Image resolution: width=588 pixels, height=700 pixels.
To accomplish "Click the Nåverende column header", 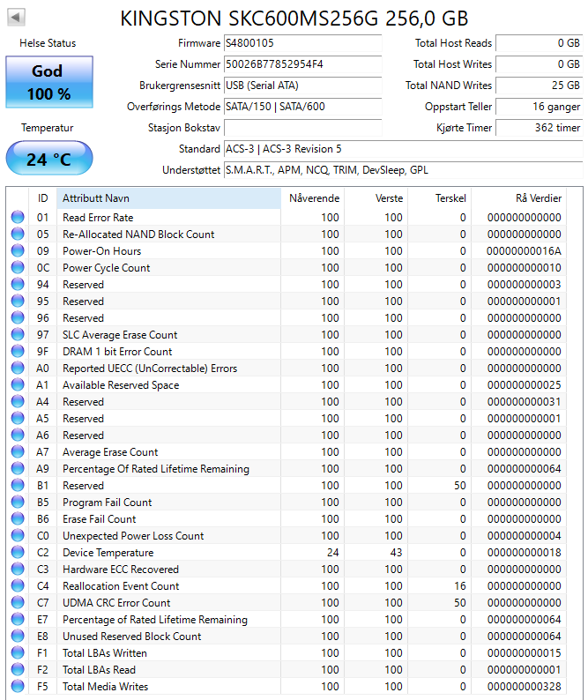I will 313,198.
